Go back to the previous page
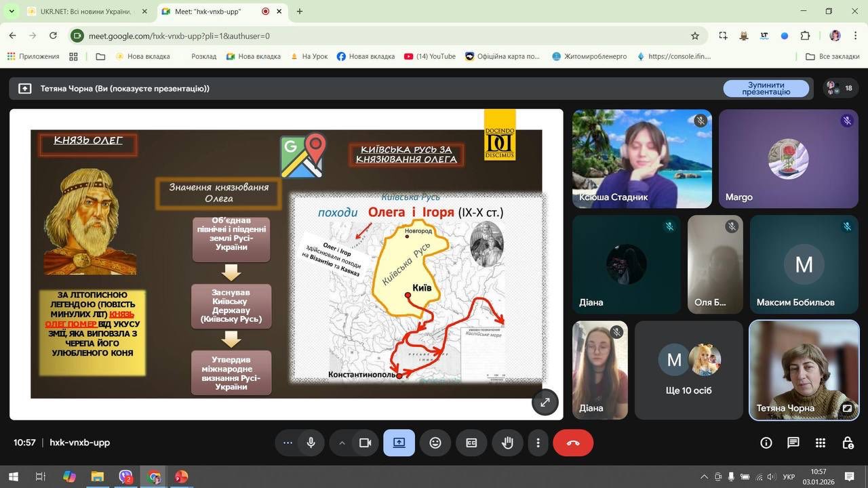 tap(12, 36)
